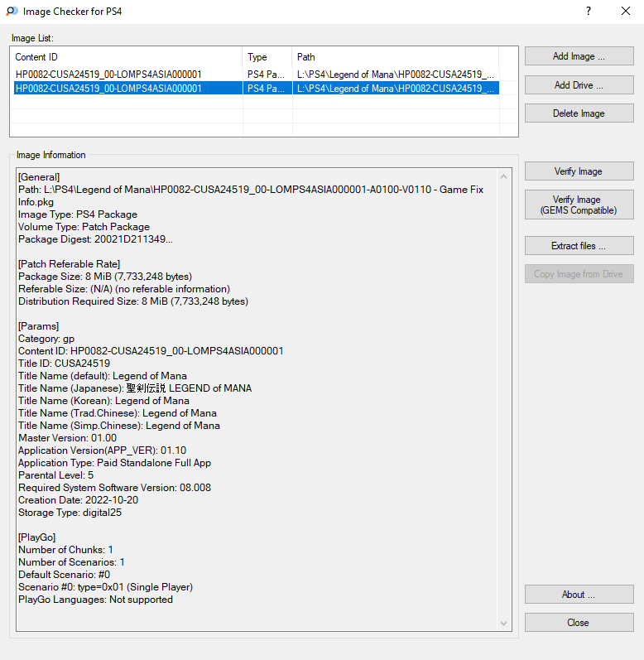644x660 pixels.
Task: Click the [PlayGo] section heading
Action: (37, 537)
